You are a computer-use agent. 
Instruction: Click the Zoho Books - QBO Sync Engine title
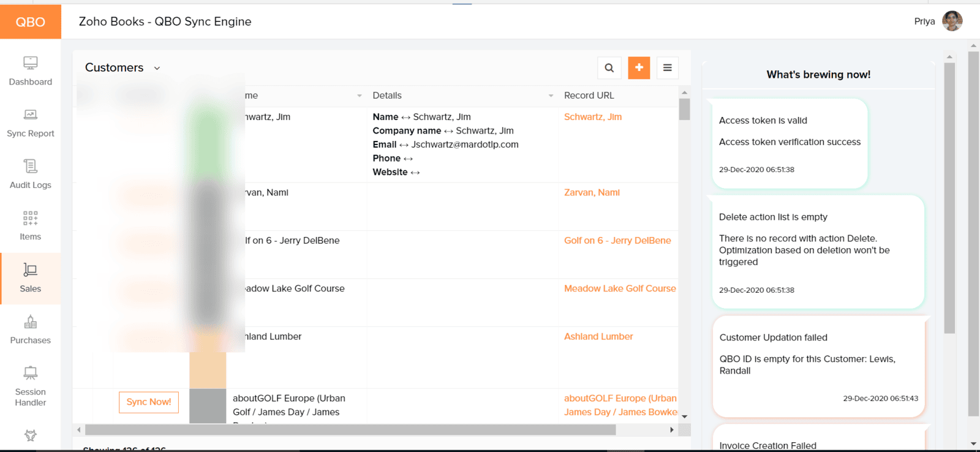point(165,21)
